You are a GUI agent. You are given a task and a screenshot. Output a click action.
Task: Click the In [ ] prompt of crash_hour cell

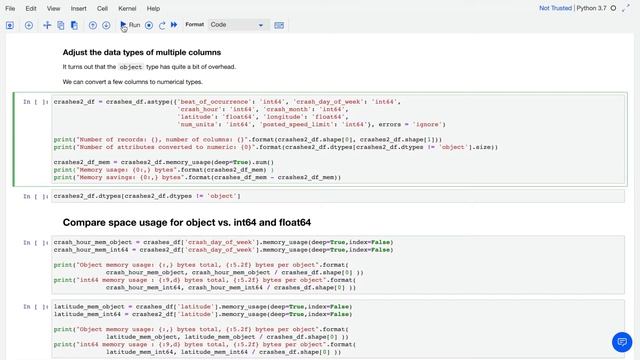[x=36, y=242]
